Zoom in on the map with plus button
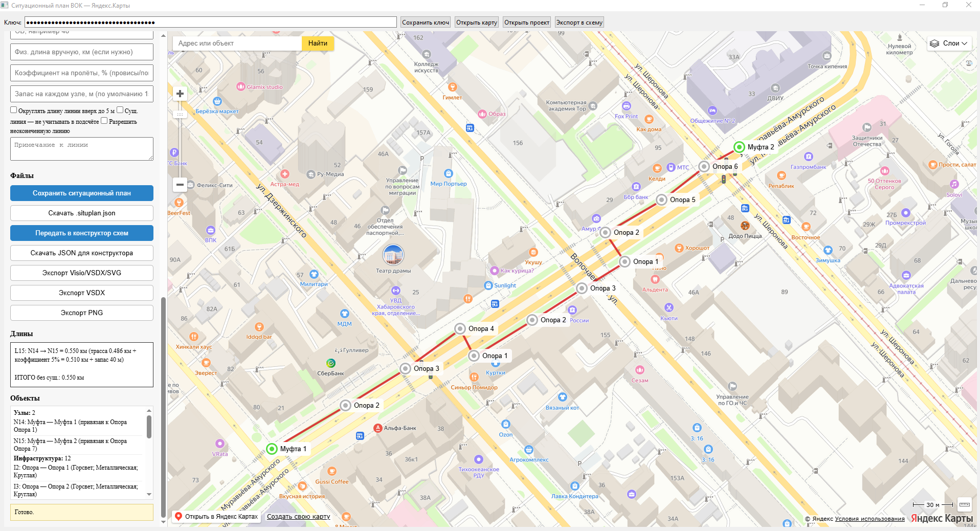Image resolution: width=980 pixels, height=531 pixels. pyautogui.click(x=180, y=94)
